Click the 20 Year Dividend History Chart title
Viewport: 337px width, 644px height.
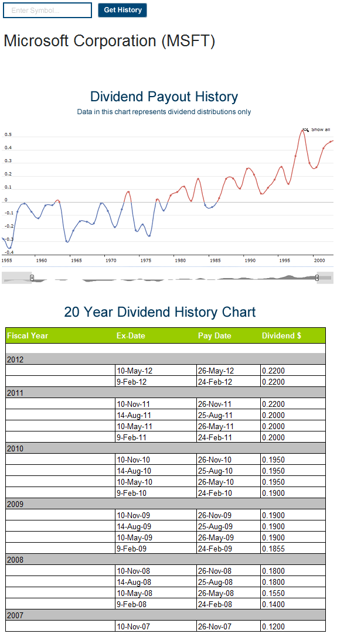click(160, 312)
